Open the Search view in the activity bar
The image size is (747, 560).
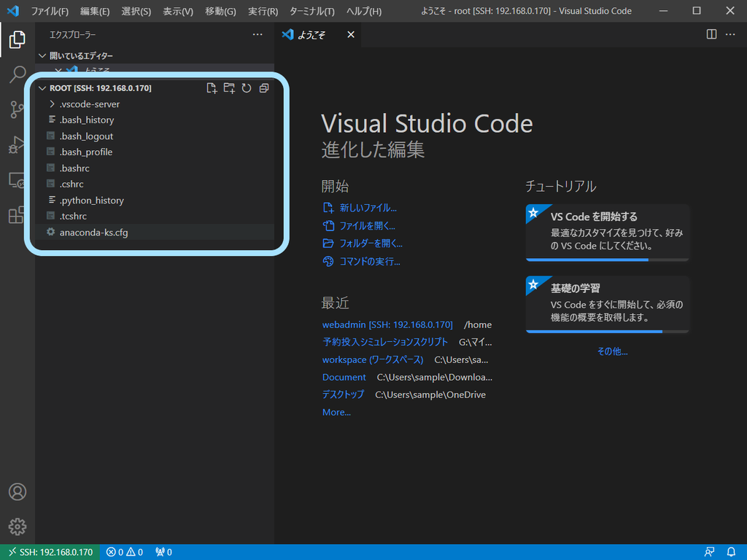pos(17,75)
